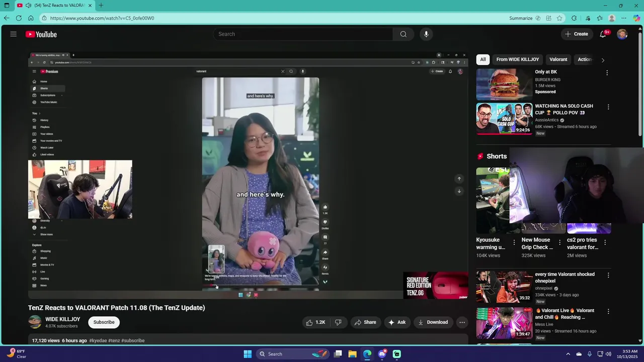Open browser home page icon
The height and width of the screenshot is (362, 644).
point(31,18)
